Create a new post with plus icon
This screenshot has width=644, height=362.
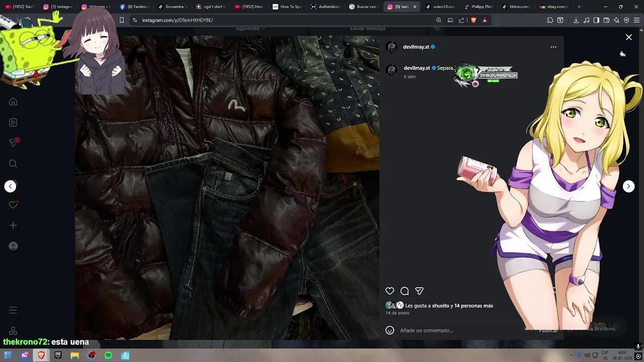[13, 225]
